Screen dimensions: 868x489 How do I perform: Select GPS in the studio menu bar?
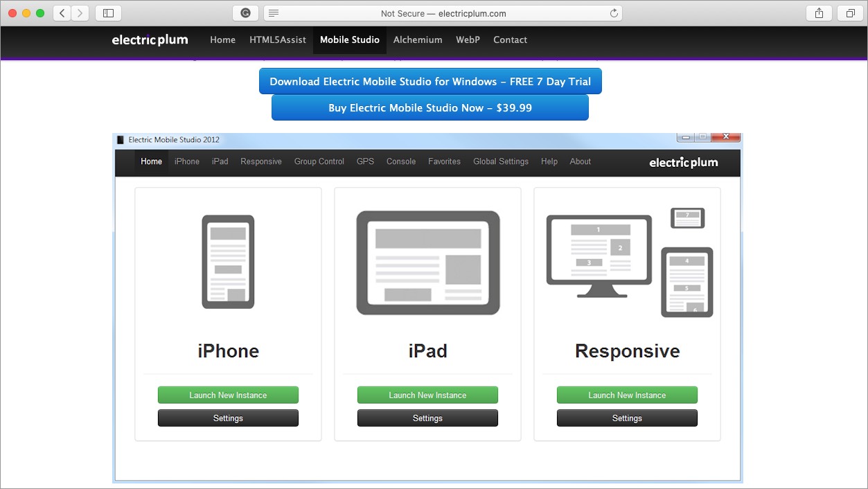(365, 161)
